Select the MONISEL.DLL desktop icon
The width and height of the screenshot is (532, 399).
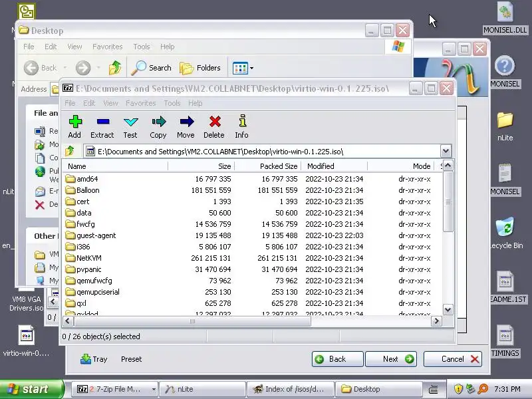click(505, 18)
